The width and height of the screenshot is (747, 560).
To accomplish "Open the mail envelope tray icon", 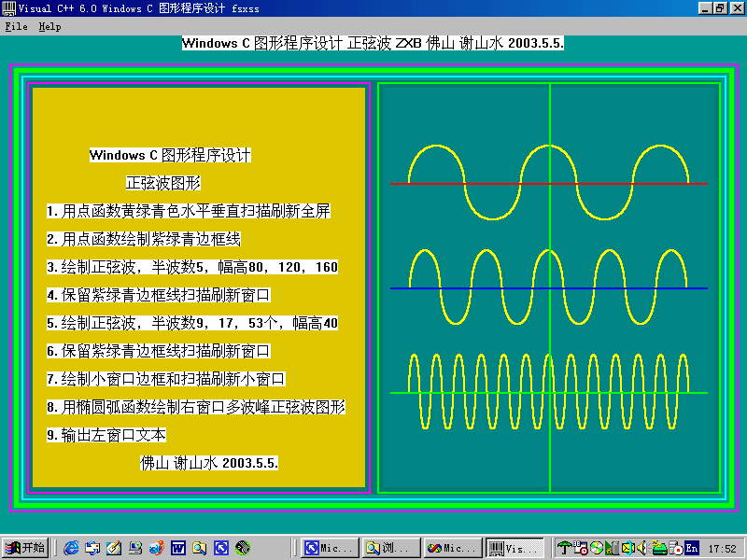I will 628,548.
